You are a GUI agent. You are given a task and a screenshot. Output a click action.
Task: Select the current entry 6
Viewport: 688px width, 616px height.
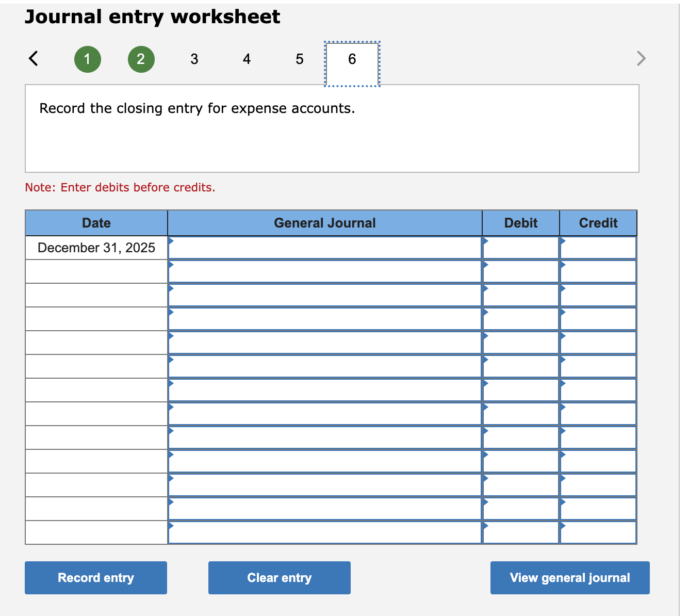click(352, 59)
